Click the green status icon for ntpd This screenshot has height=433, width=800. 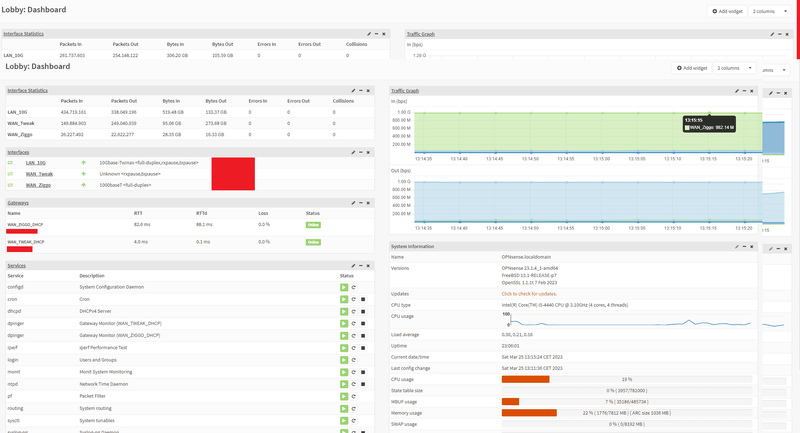tap(344, 384)
